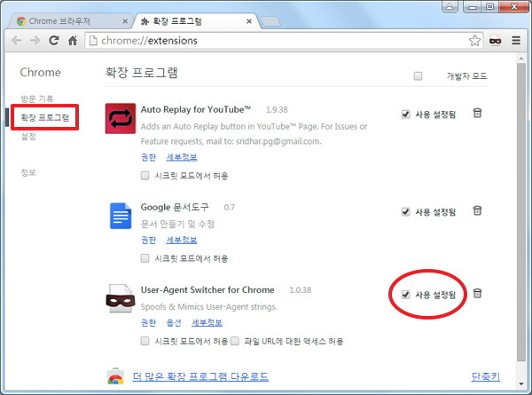Click 더 많은 확장 프로그램 다운로드 link
Viewport: 532px width, 395px height.
[x=200, y=376]
